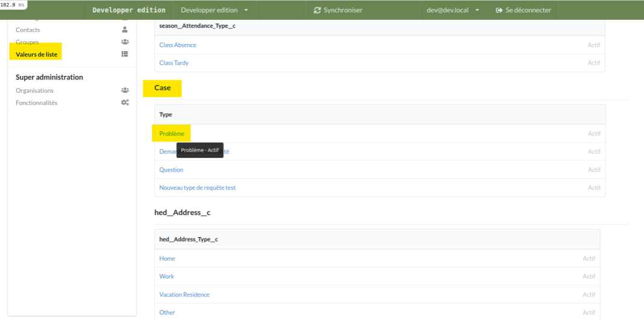Click the 182.8 ms debug timer badge

tap(13, 5)
